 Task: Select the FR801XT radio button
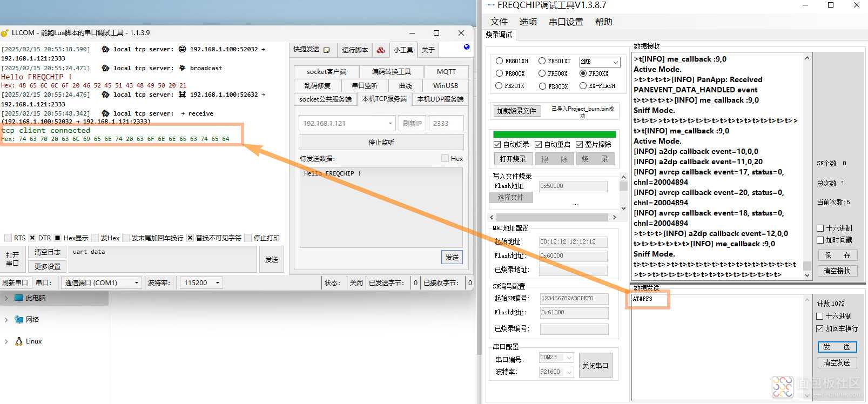tap(542, 61)
